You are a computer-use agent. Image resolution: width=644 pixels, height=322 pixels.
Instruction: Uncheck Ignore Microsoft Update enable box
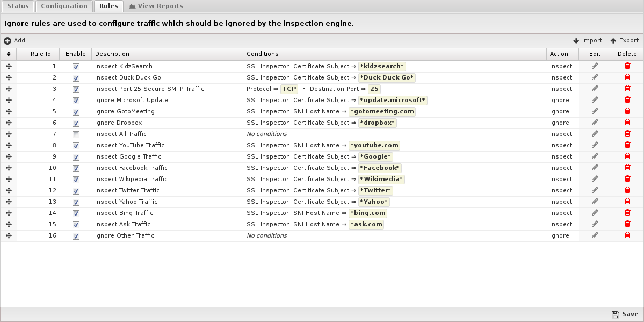pyautogui.click(x=76, y=101)
